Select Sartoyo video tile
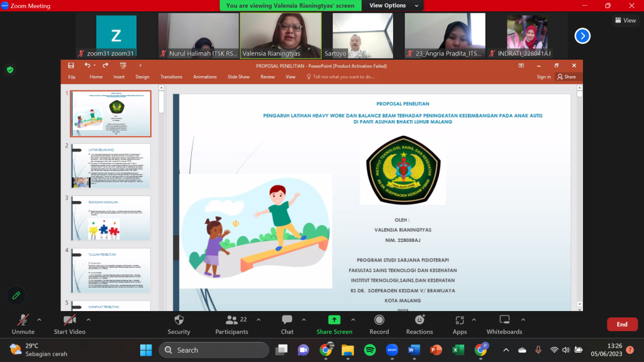 [x=363, y=36]
